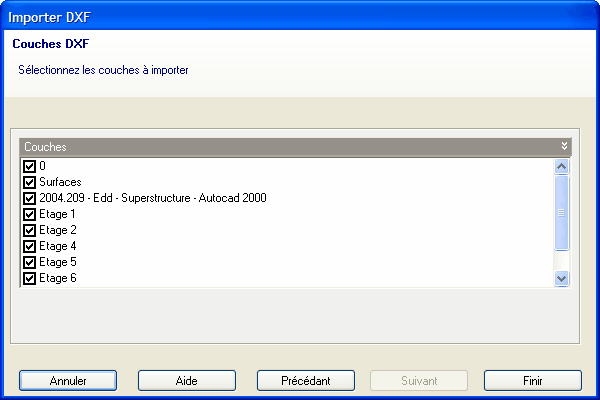Screen dimensions: 600x400
Task: Deselect the Etage 4 layer checkbox
Action: (29, 246)
